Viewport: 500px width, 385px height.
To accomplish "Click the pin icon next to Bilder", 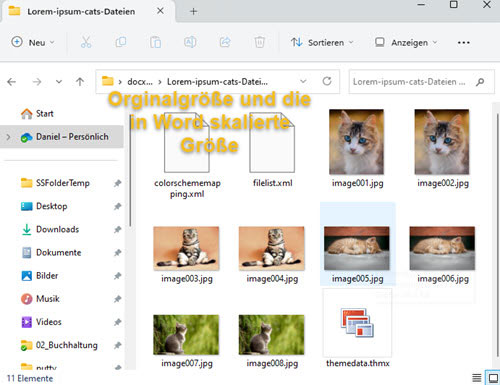I will pos(117,276).
